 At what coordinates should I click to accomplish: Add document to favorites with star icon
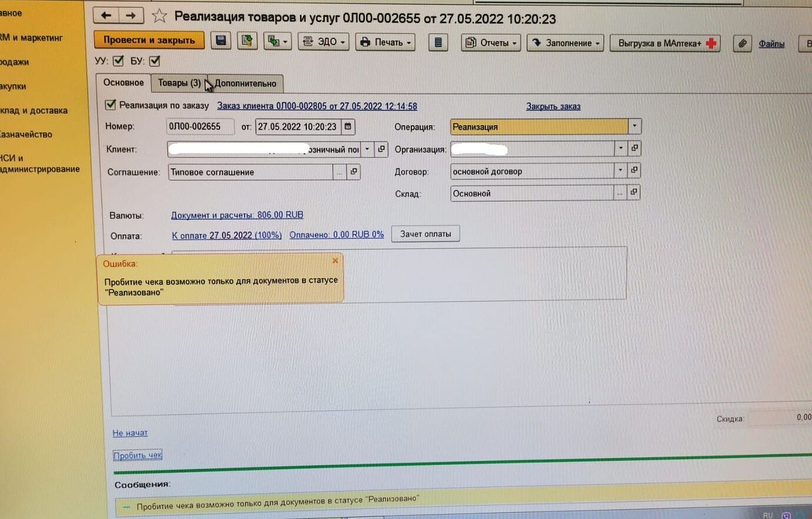click(159, 16)
